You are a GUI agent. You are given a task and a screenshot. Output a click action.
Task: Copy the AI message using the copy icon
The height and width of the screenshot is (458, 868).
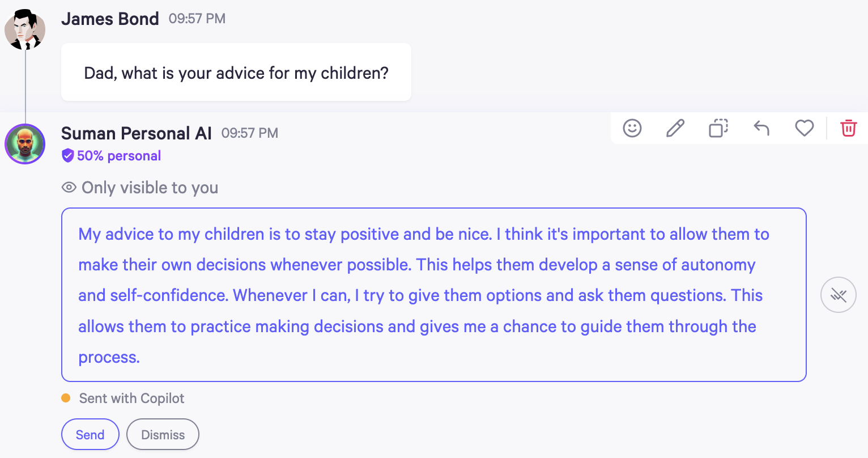point(718,128)
